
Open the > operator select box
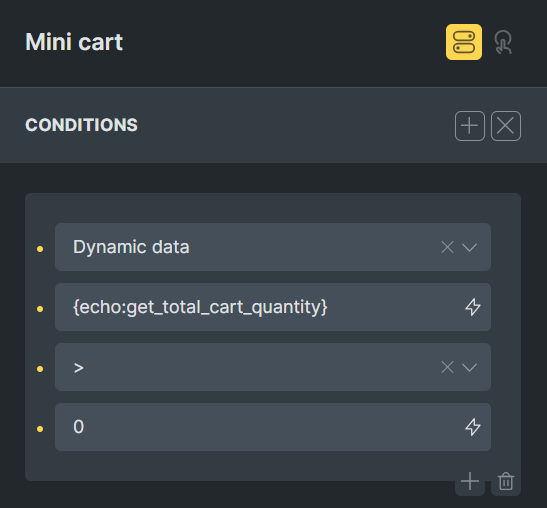pos(273,367)
